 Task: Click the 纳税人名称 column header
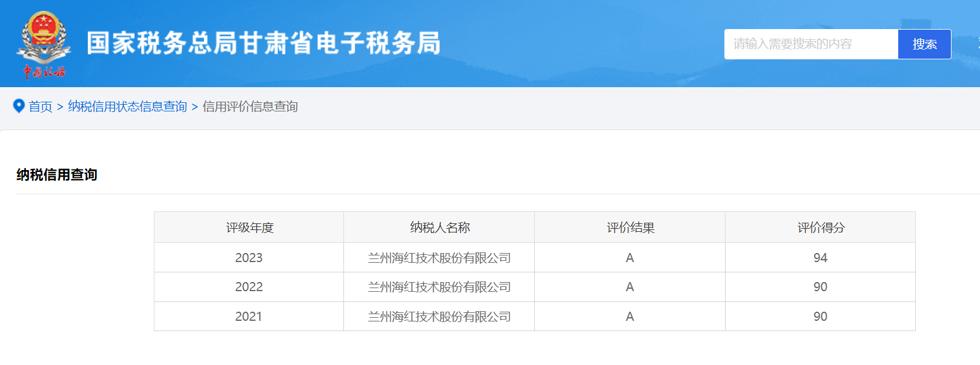[x=439, y=228]
